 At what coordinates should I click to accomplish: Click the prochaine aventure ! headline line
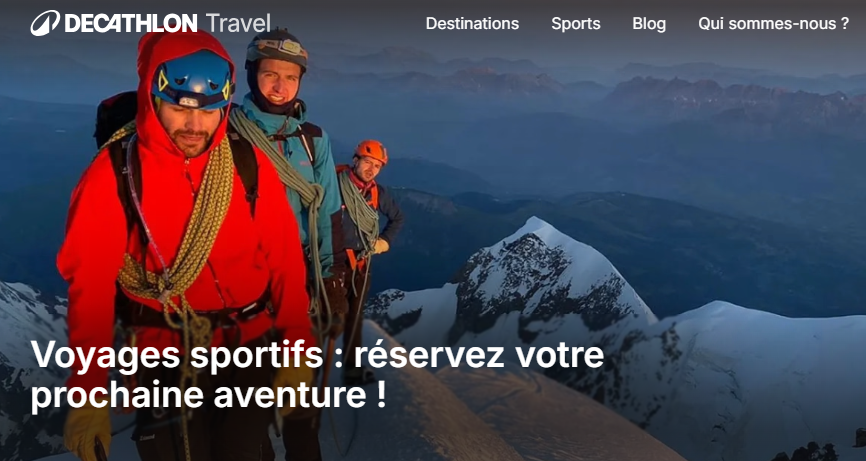coord(208,396)
